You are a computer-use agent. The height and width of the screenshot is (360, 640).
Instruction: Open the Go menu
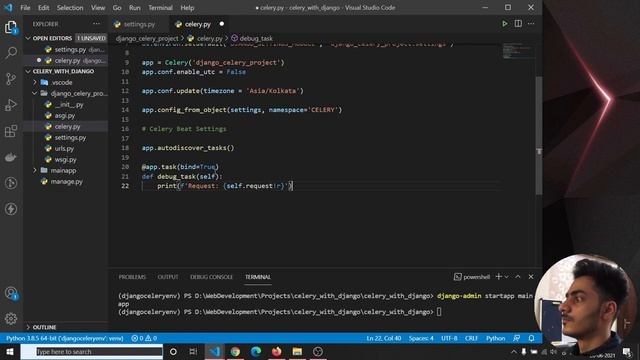[117, 7]
